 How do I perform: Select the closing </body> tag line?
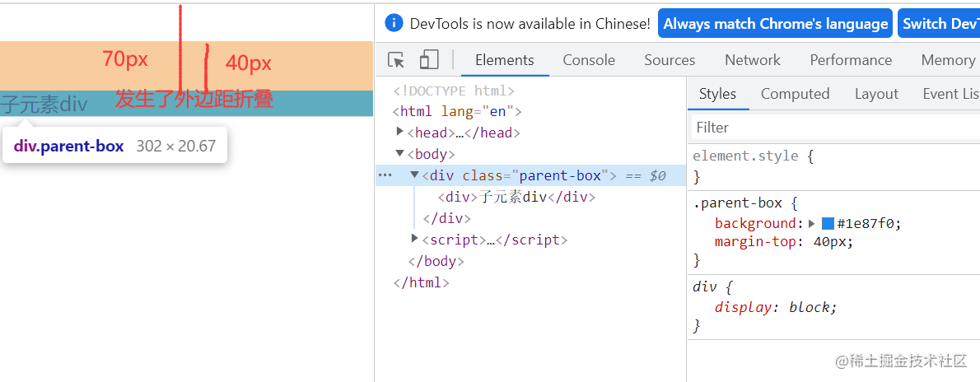click(x=436, y=261)
